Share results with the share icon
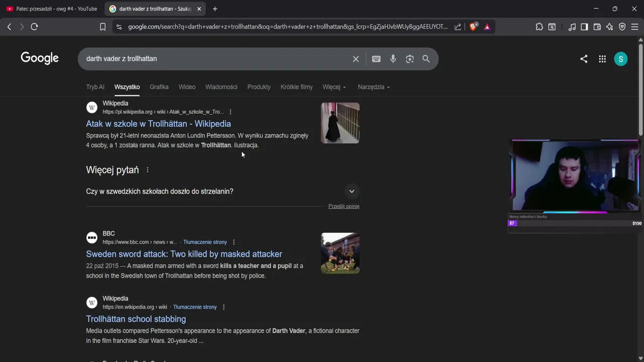This screenshot has height=362, width=644. point(584,59)
